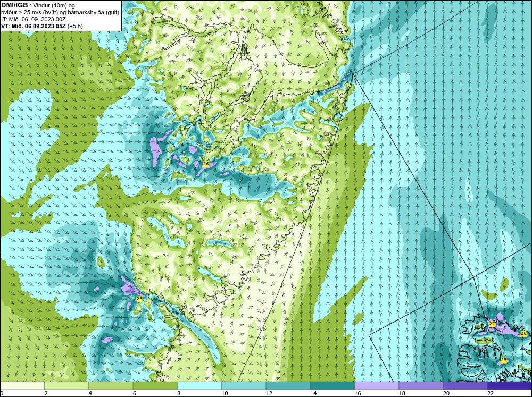
Task: Select the pale cyan 8–10 m/s legend swatch
Action: pyautogui.click(x=199, y=385)
